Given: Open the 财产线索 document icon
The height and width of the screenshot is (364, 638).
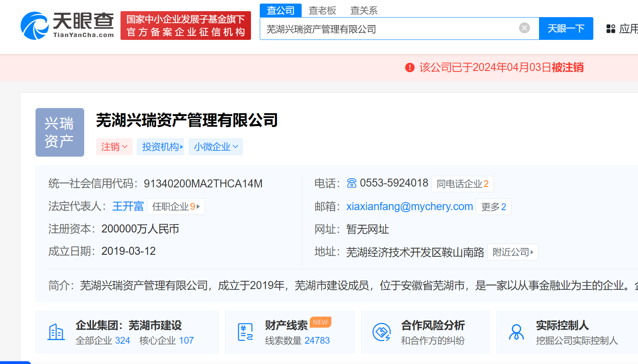Looking at the screenshot, I should click(x=245, y=332).
